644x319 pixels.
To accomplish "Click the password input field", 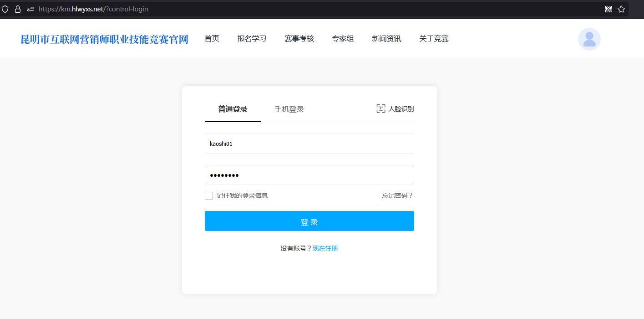I will pos(309,175).
